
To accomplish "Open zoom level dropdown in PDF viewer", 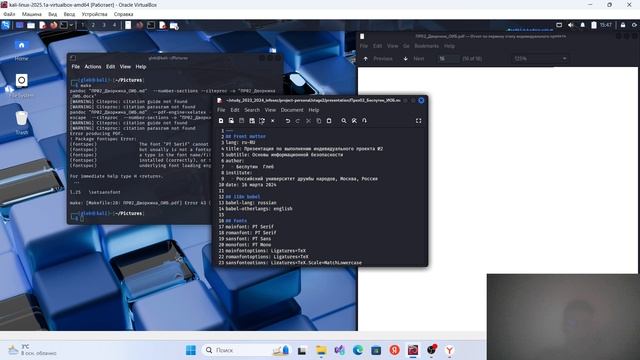I will click(540, 59).
